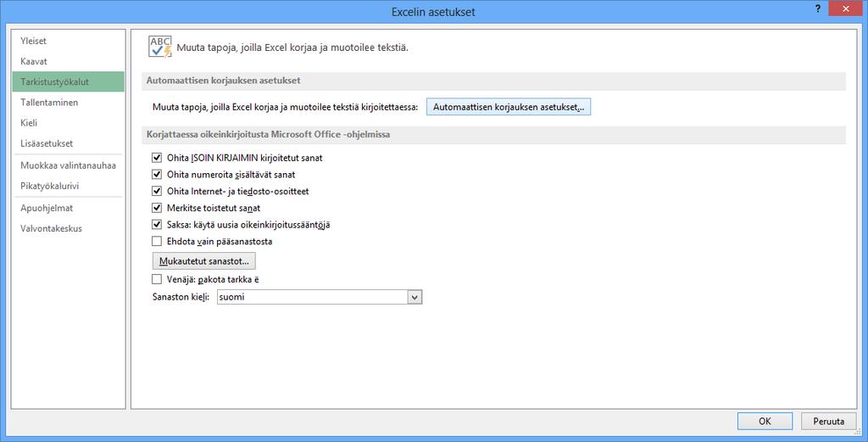868x442 pixels.
Task: Expand the Sanaston kieli dropdown arrow
Action: (415, 298)
